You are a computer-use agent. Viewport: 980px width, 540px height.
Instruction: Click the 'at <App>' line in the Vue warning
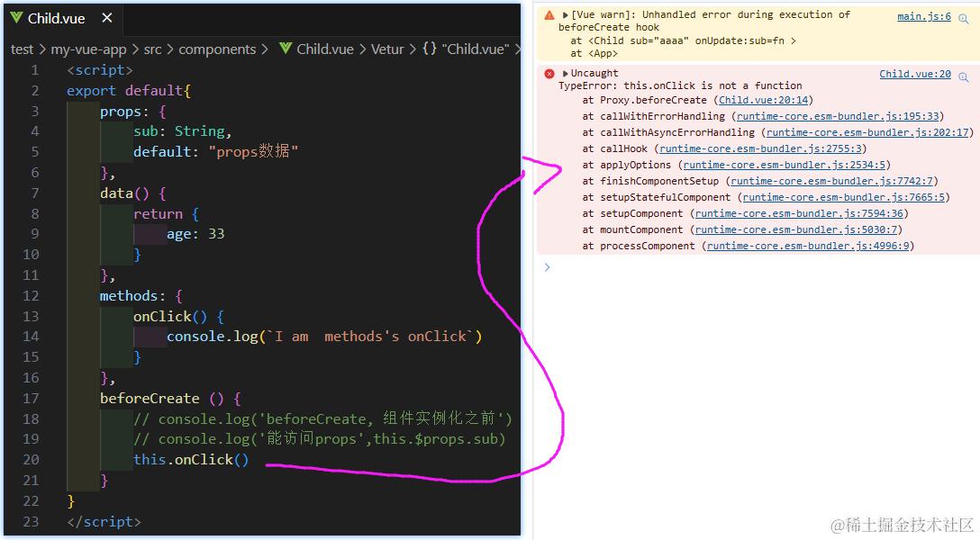pos(594,54)
